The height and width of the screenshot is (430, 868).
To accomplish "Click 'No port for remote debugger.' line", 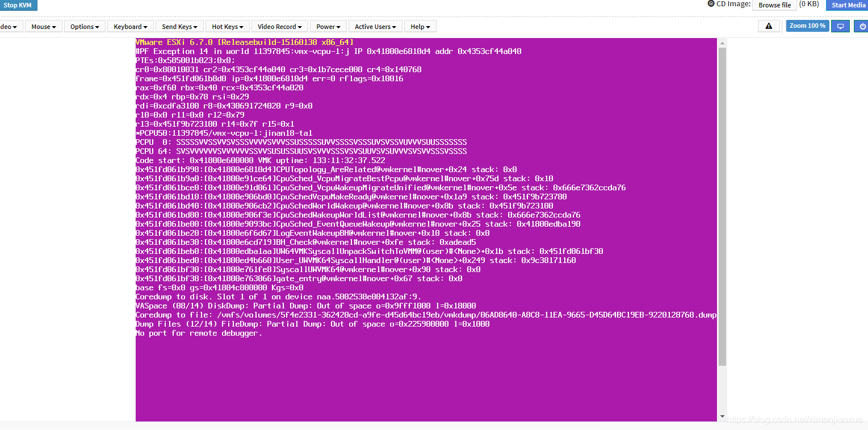I will point(199,333).
